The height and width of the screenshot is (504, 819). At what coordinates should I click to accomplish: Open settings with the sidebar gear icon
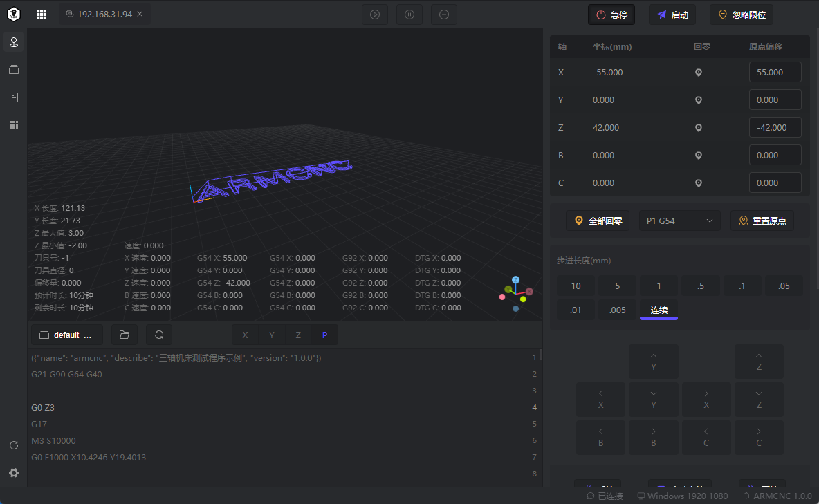point(14,473)
